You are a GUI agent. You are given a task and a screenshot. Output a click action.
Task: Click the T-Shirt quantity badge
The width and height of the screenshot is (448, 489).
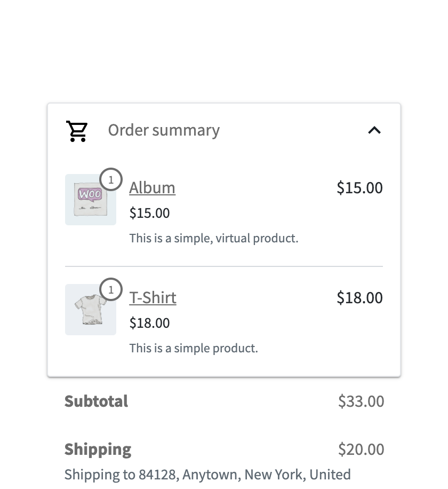point(111,290)
